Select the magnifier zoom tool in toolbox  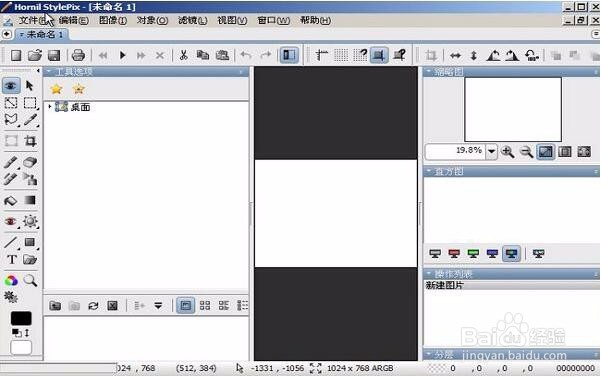coord(30,280)
